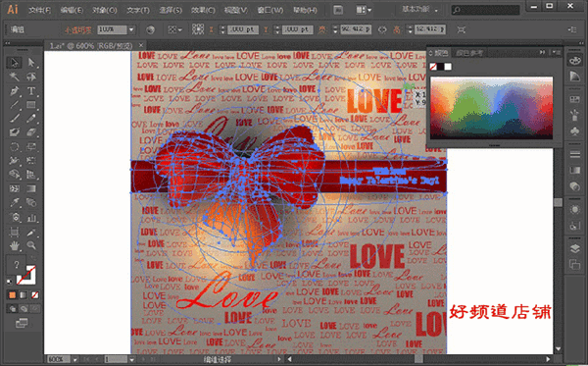Open the 效果(C) menu
Image resolution: width=588 pixels, height=366 pixels.
pyautogui.click(x=203, y=10)
